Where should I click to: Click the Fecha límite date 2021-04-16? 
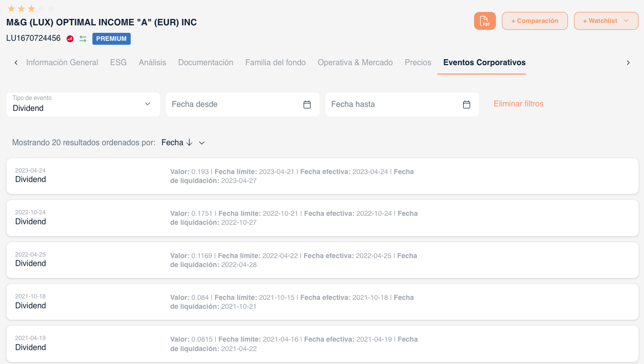coord(281,339)
